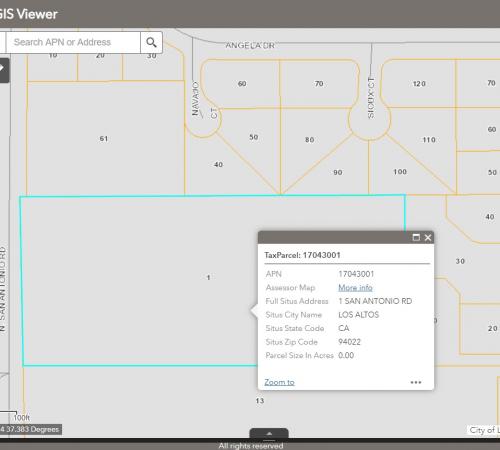This screenshot has width=500, height=450.
Task: Open the popup's three-dot actions menu
Action: (x=416, y=382)
